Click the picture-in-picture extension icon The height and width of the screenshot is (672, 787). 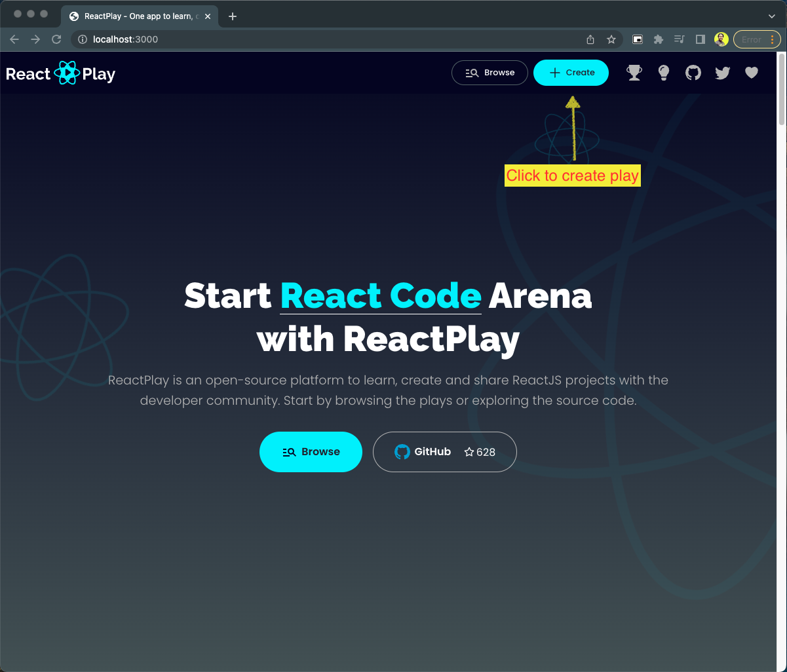[637, 39]
